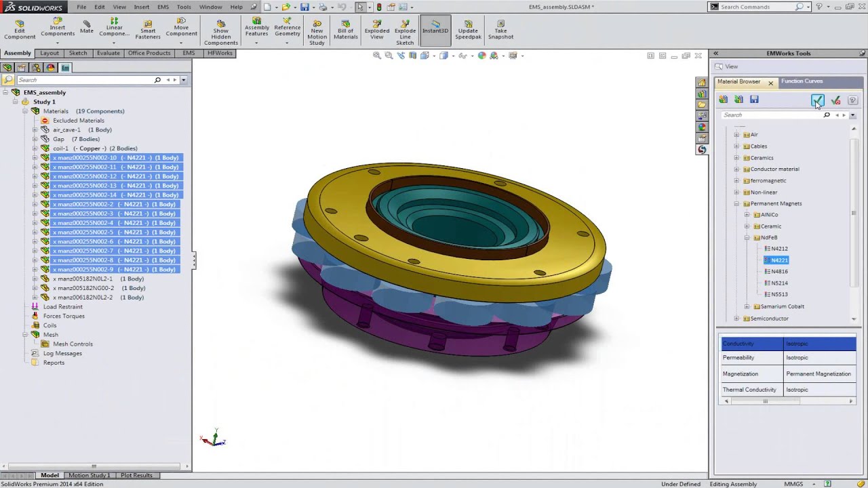Click the blue save disk icon in Material Browser
Screen dimensions: 868x488
[754, 100]
